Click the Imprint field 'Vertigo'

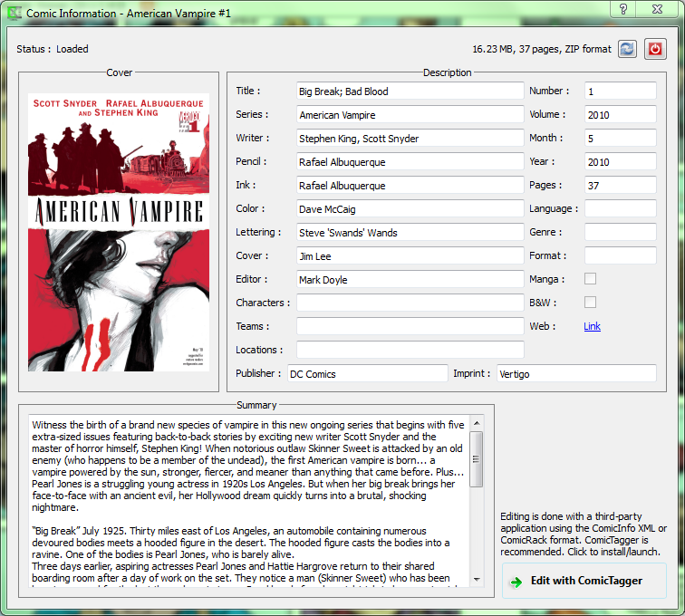click(576, 373)
